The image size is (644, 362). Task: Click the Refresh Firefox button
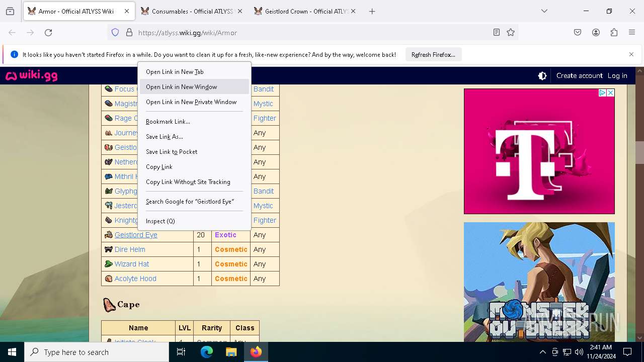click(x=433, y=55)
